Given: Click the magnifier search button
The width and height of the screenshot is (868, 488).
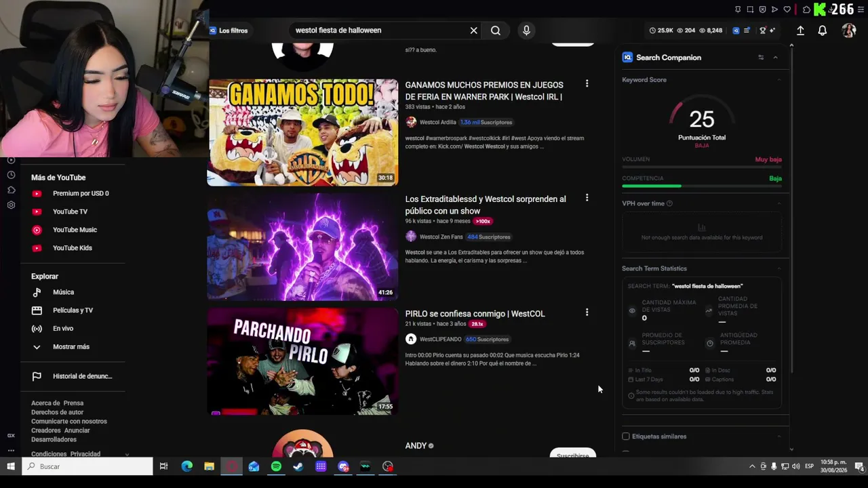Looking at the screenshot, I should (x=496, y=30).
